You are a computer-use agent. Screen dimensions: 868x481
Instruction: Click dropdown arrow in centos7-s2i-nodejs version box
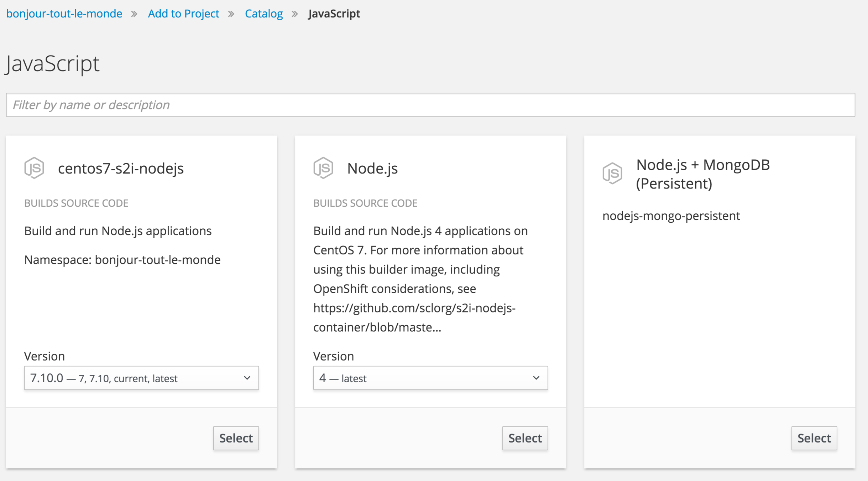pos(247,378)
